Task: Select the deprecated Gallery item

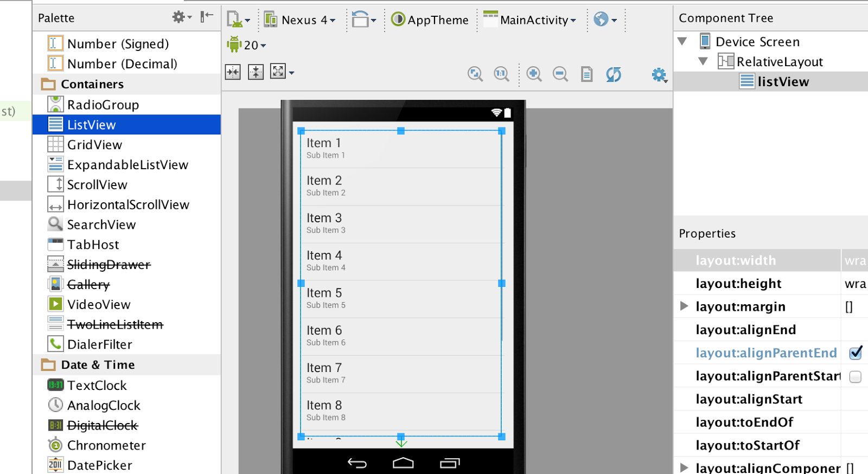Action: point(126,284)
